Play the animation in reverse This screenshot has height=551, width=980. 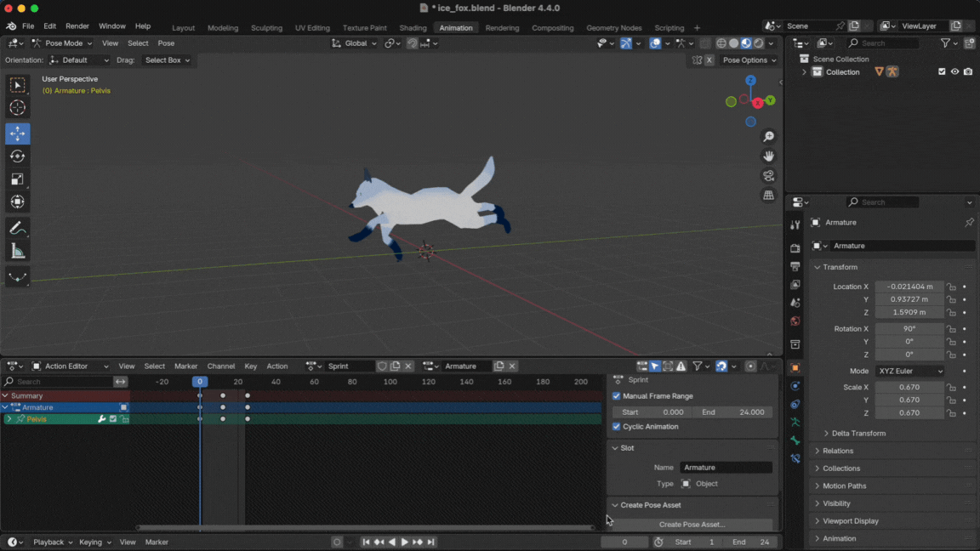click(x=392, y=542)
